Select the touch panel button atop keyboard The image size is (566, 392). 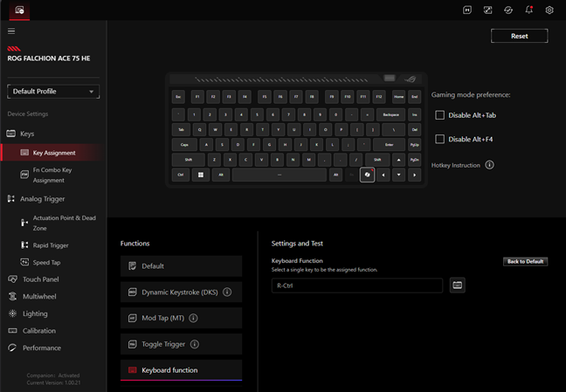[390, 78]
